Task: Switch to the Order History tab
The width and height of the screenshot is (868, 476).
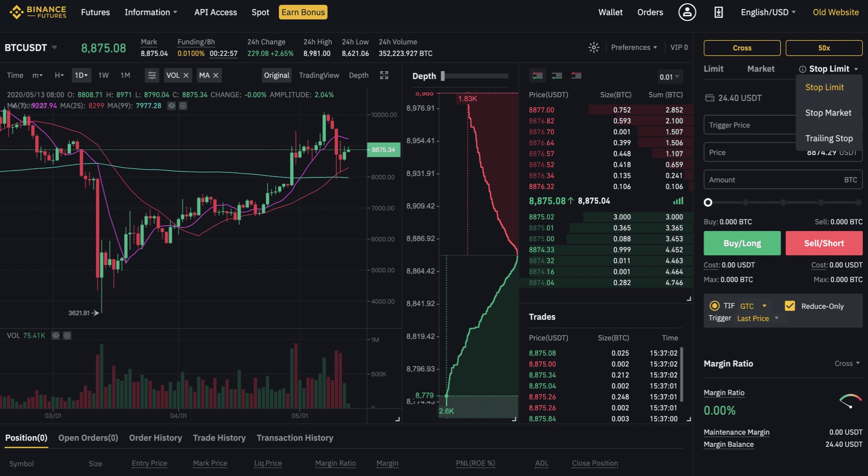Action: (x=155, y=438)
